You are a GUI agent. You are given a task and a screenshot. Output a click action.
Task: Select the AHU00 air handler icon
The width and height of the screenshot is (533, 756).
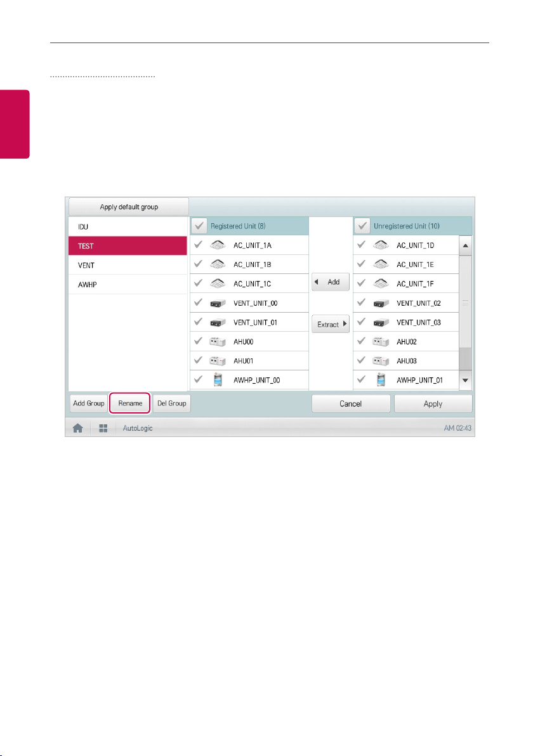pyautogui.click(x=218, y=342)
